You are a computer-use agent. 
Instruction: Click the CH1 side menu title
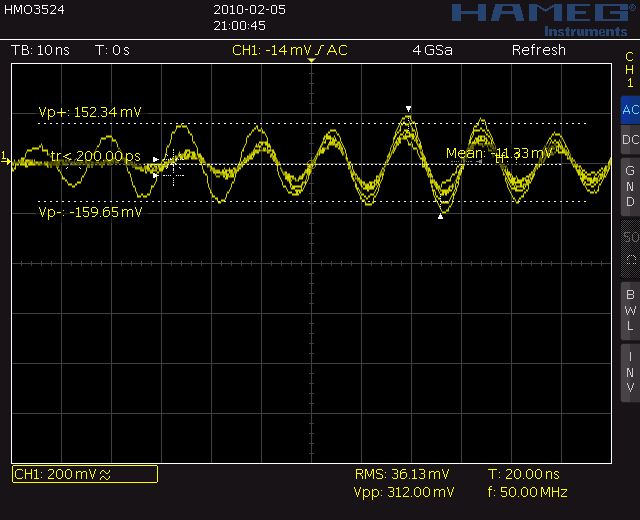630,69
